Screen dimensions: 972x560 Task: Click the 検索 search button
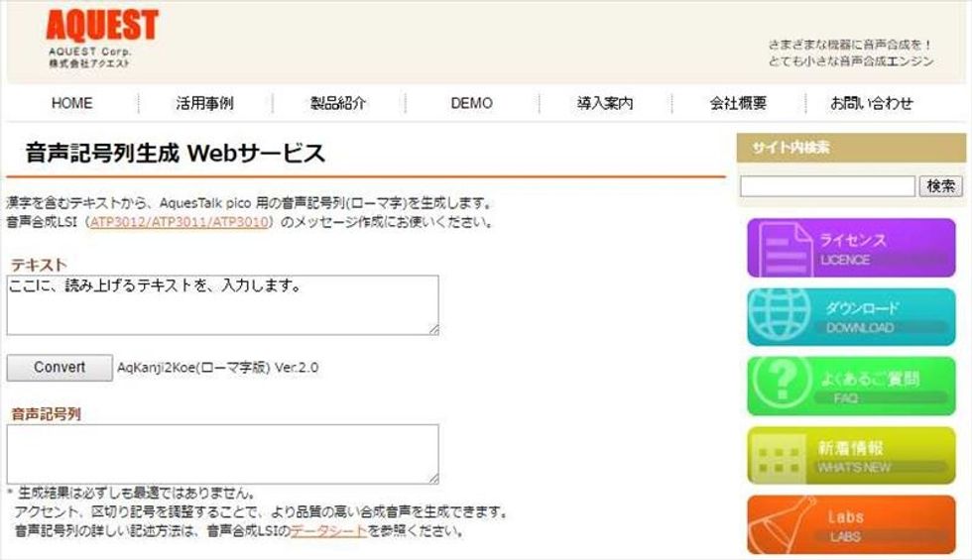click(x=940, y=186)
